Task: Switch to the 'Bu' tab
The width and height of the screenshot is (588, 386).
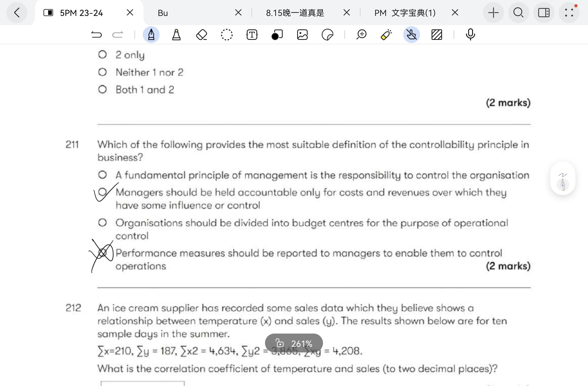Action: click(x=163, y=13)
